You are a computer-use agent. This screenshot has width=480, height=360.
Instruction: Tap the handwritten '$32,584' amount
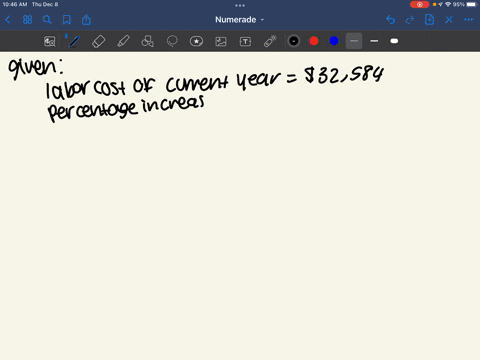(344, 75)
